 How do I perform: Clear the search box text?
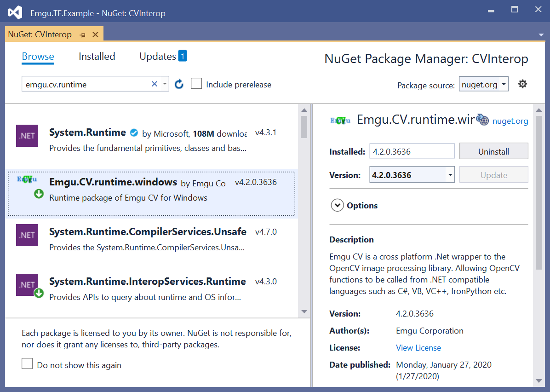tap(155, 84)
